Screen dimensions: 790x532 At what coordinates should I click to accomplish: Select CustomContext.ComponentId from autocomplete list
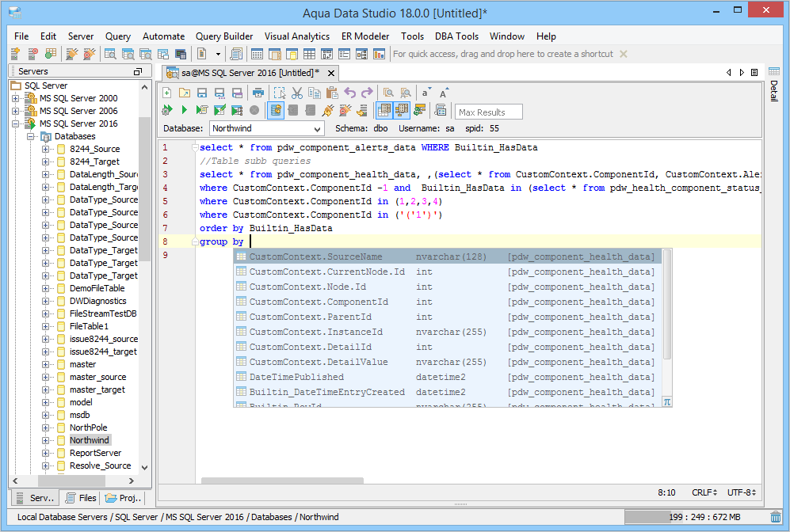pos(319,302)
